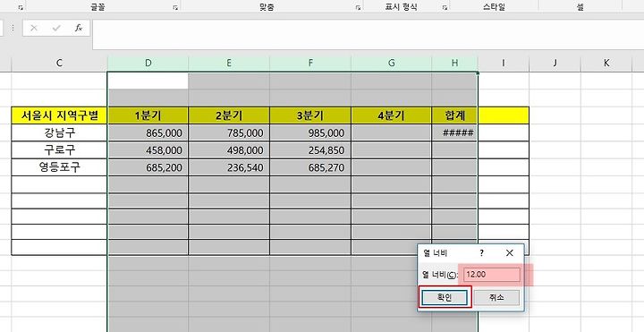Select the cell containing 458,000
The image size is (644, 332).
point(148,150)
